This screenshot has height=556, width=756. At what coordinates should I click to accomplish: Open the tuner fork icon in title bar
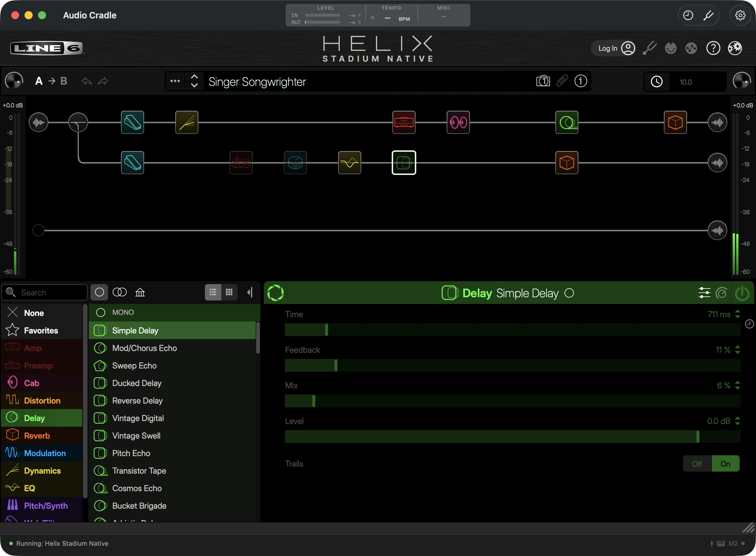[708, 15]
